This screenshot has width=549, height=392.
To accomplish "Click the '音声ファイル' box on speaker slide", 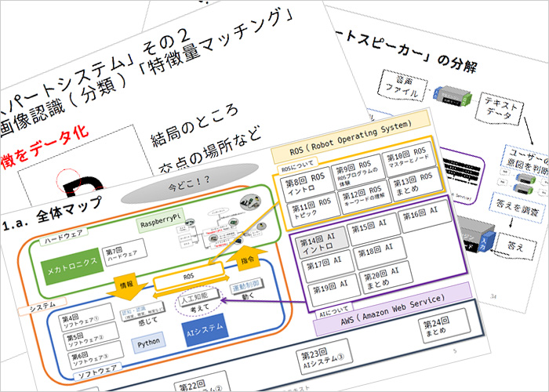I will [x=404, y=85].
